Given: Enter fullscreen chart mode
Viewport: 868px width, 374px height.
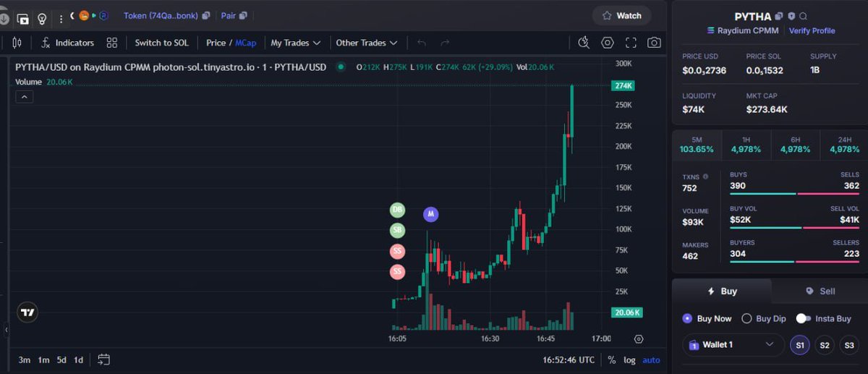Looking at the screenshot, I should [631, 43].
